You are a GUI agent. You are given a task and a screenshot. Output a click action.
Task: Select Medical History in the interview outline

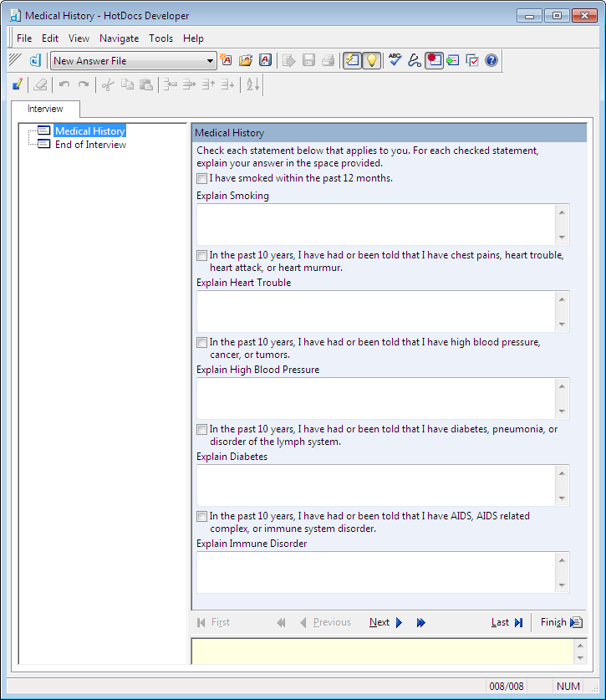point(89,131)
